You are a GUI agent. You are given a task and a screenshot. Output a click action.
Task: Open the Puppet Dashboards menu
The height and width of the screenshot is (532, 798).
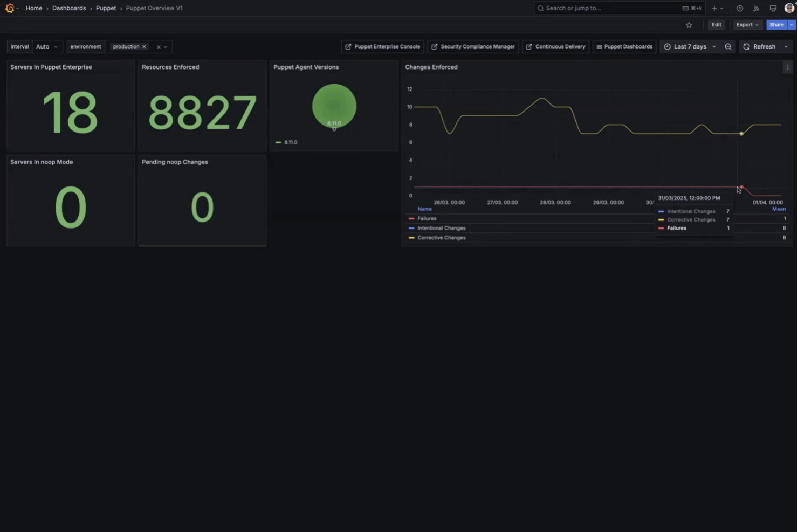pos(624,47)
